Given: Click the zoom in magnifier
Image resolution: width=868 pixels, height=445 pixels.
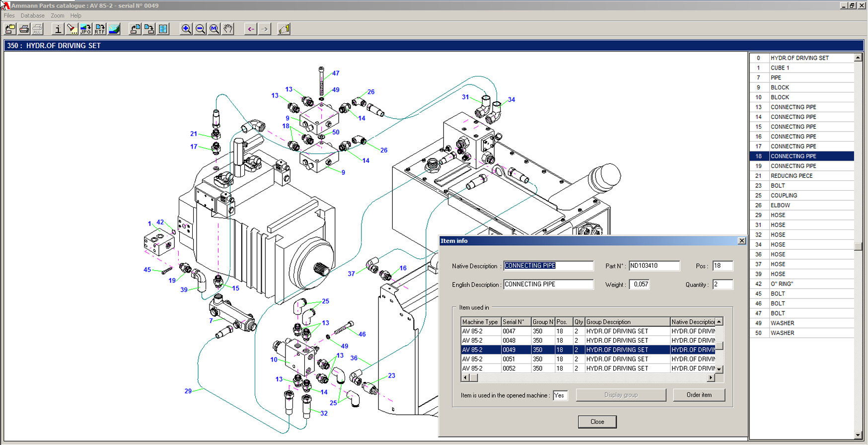Looking at the screenshot, I should tap(186, 29).
